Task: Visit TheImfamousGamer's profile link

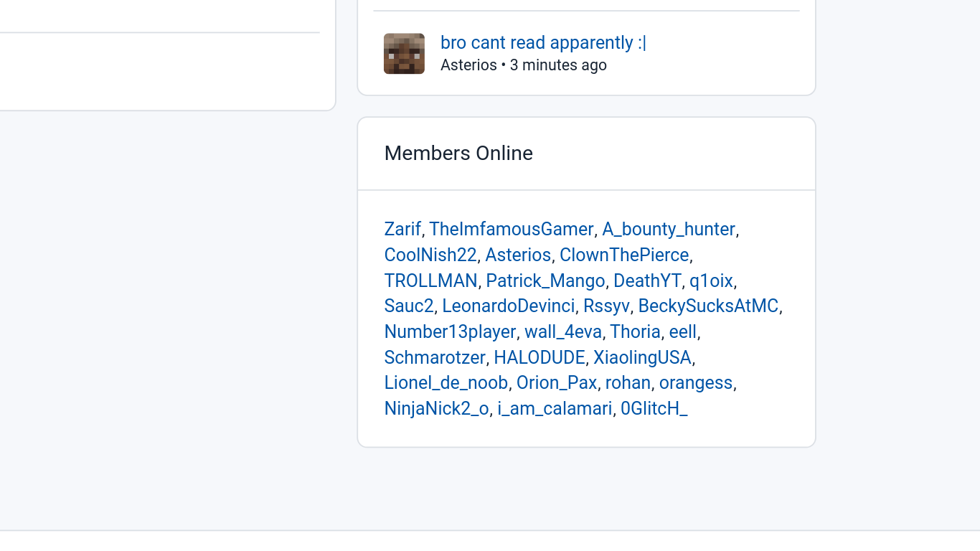Action: pos(512,229)
